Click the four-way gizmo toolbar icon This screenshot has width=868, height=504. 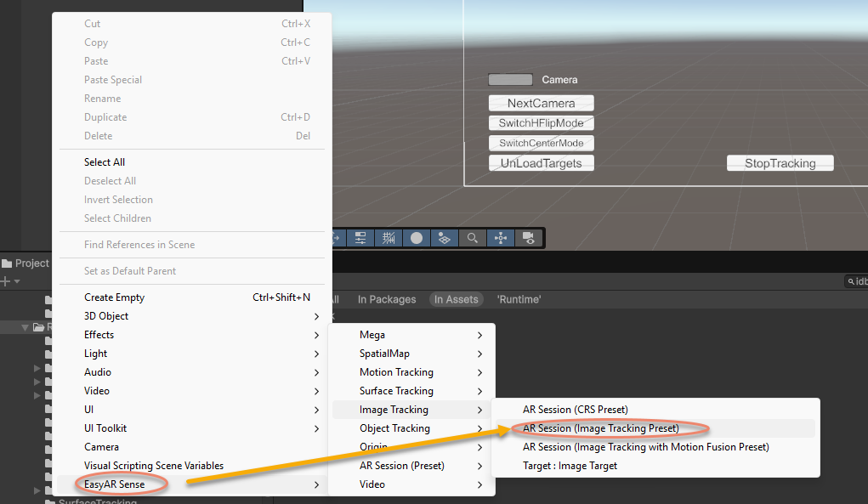[500, 238]
